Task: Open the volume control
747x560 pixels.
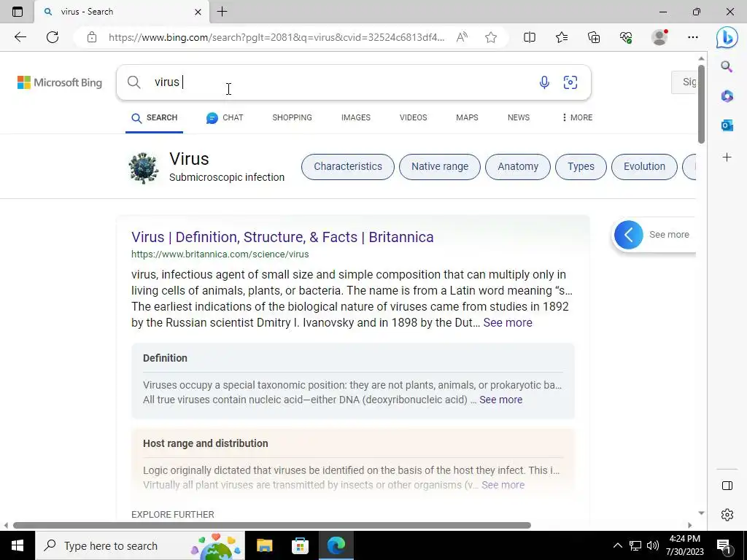Action: click(x=653, y=545)
